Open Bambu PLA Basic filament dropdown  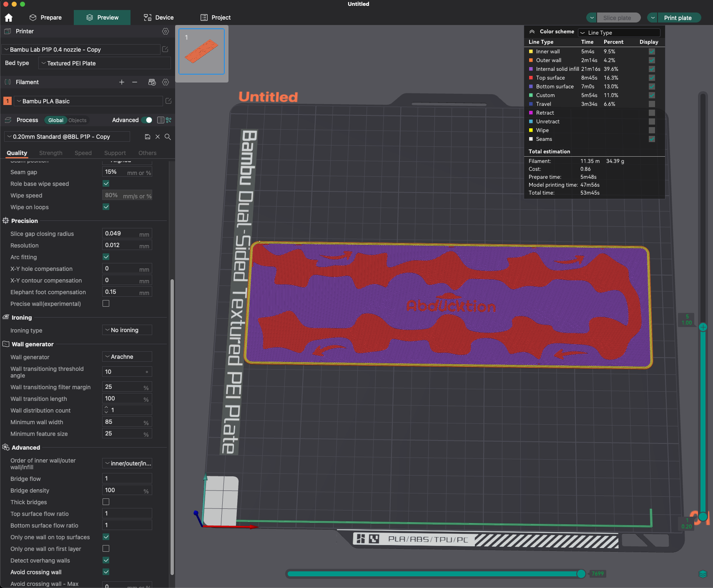click(x=88, y=101)
